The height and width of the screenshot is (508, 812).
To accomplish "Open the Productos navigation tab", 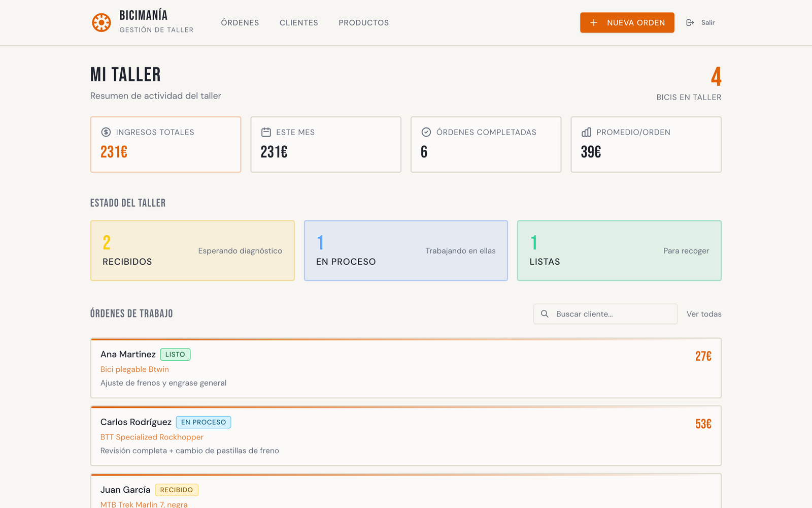I will [x=364, y=23].
